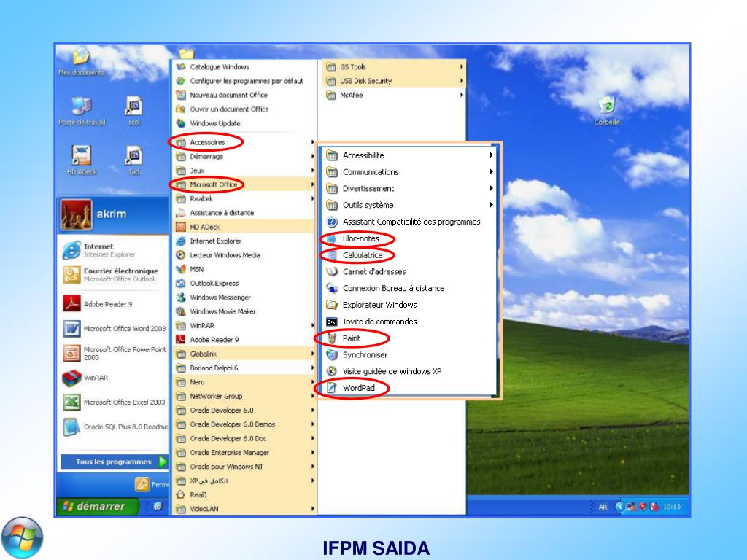Screen dimensions: 747x560
Task: Expand the Démarrage program group
Action: tap(244, 156)
